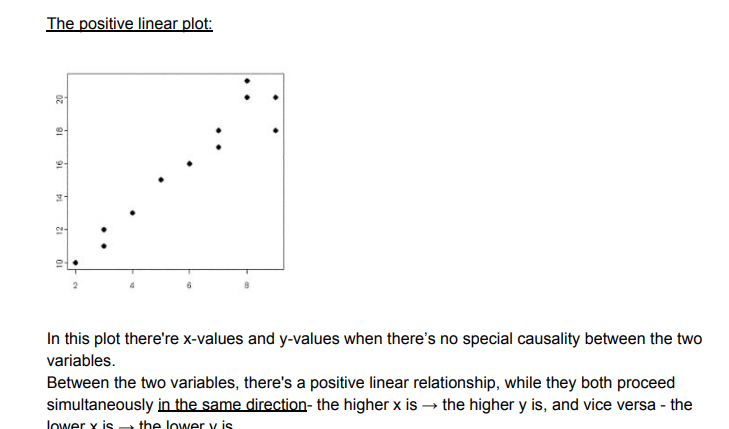
Task: Click the y-axis tick label "10"
Action: (x=59, y=262)
